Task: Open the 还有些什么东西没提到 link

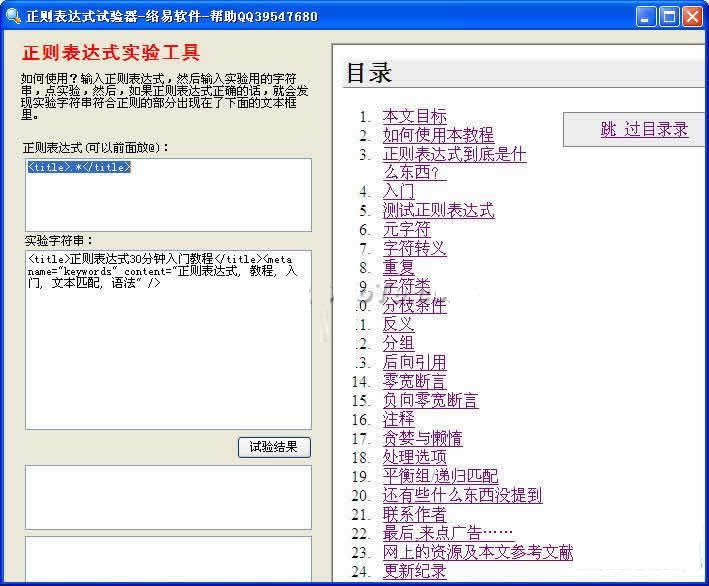Action: [463, 495]
